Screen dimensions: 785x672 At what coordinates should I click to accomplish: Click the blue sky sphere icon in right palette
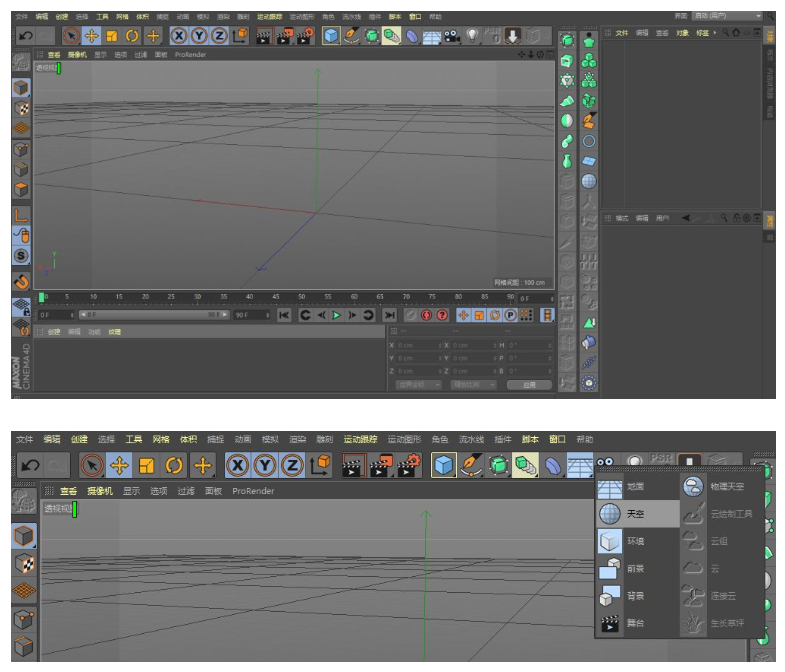click(x=589, y=181)
